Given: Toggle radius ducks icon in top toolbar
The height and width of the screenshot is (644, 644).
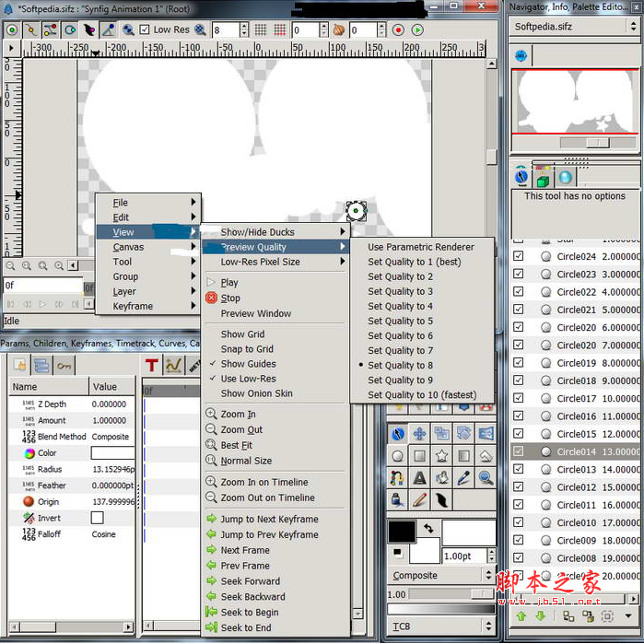Looking at the screenshot, I should [70, 30].
